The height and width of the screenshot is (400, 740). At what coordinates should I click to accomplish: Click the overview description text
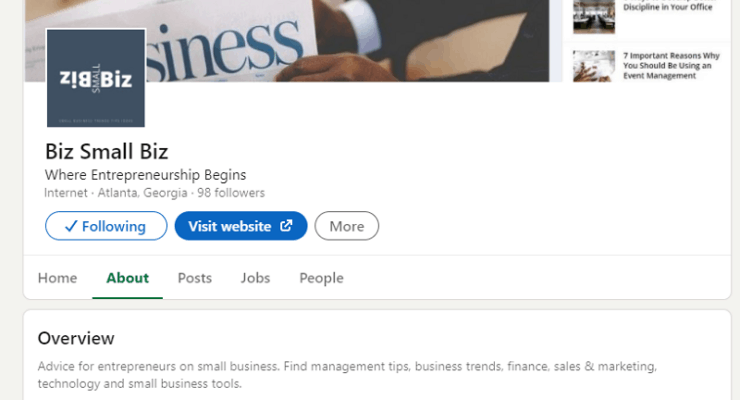[347, 375]
